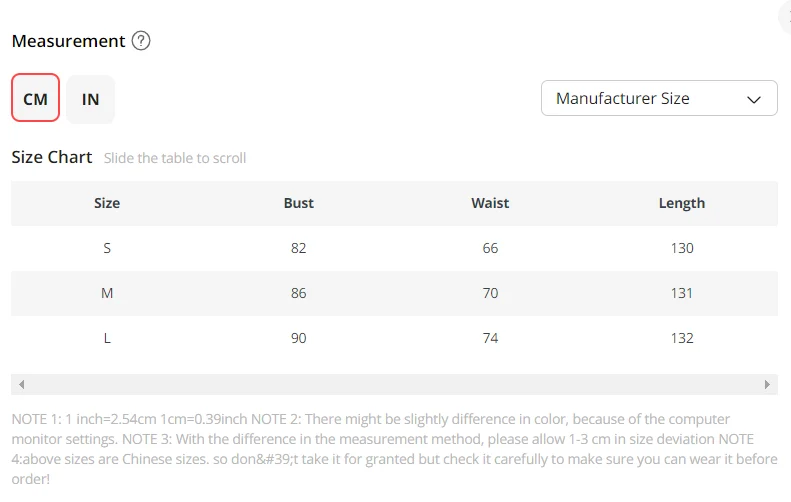791x502 pixels.
Task: Click length value 132 in L row
Action: tap(682, 338)
